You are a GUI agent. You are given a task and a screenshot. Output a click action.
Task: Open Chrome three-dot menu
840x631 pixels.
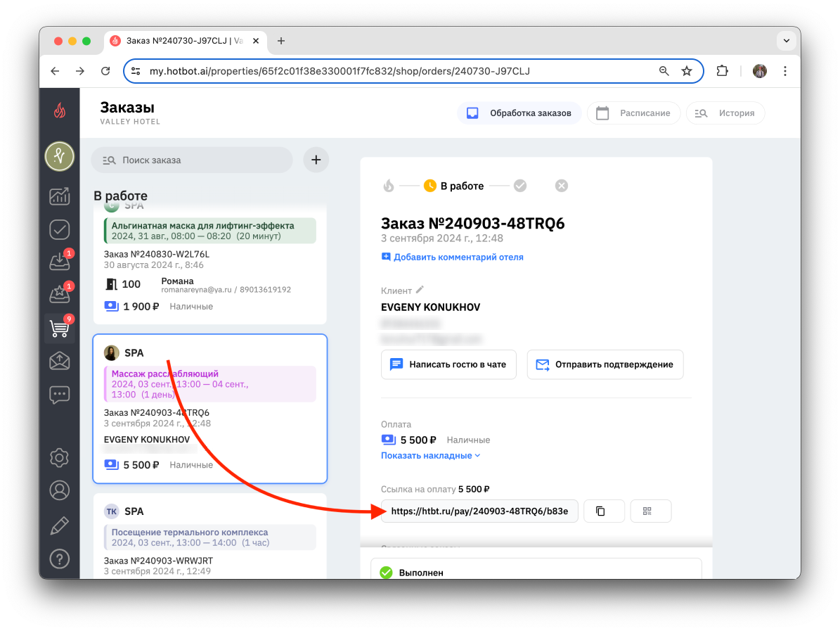[x=785, y=71]
